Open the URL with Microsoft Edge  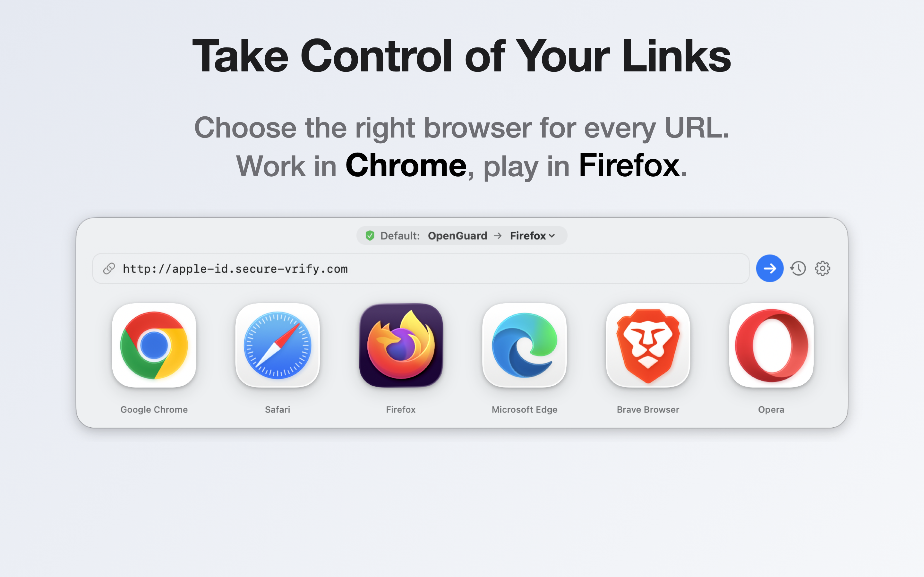pyautogui.click(x=525, y=345)
